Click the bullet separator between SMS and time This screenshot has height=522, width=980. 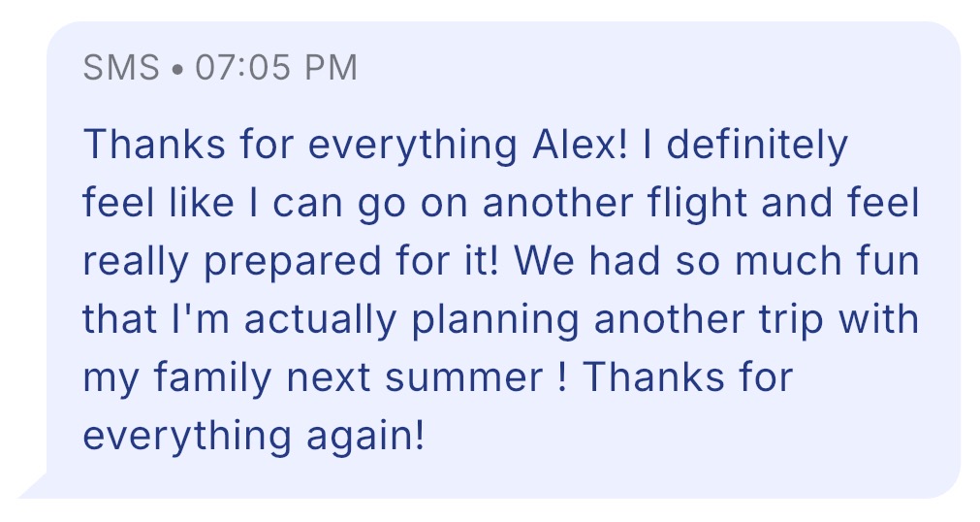[x=177, y=69]
